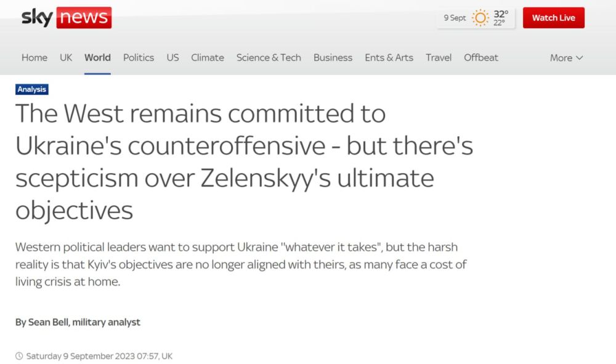Expand the More navigation dropdown
The width and height of the screenshot is (616, 364).
click(x=566, y=58)
